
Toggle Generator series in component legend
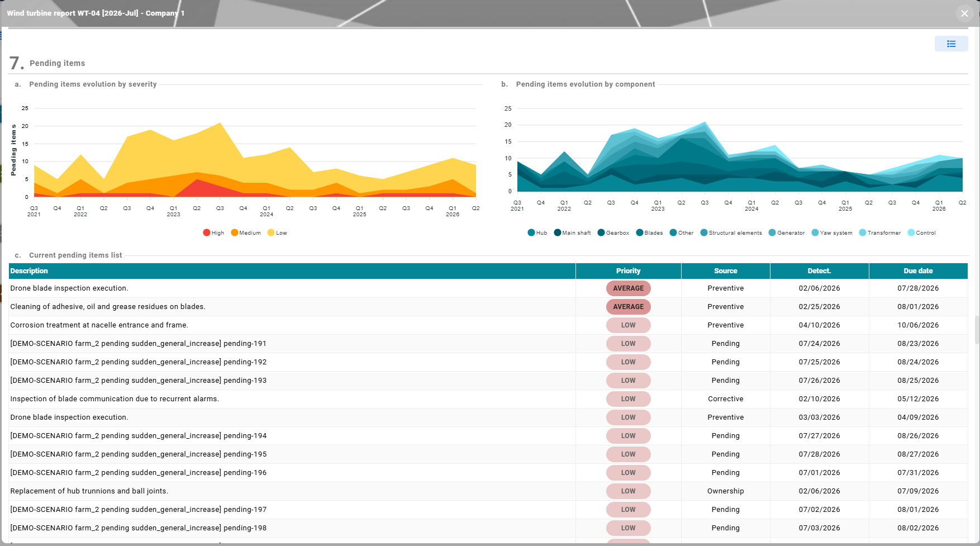787,233
